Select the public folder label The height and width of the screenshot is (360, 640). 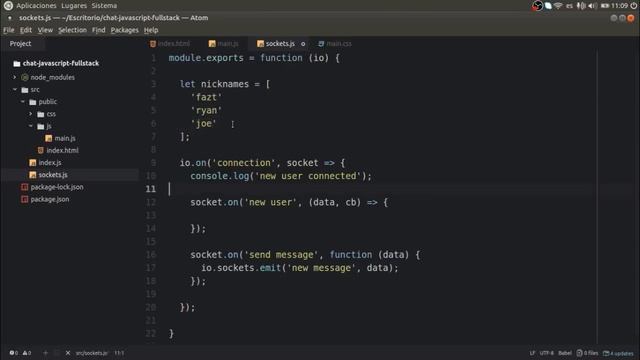click(x=48, y=102)
